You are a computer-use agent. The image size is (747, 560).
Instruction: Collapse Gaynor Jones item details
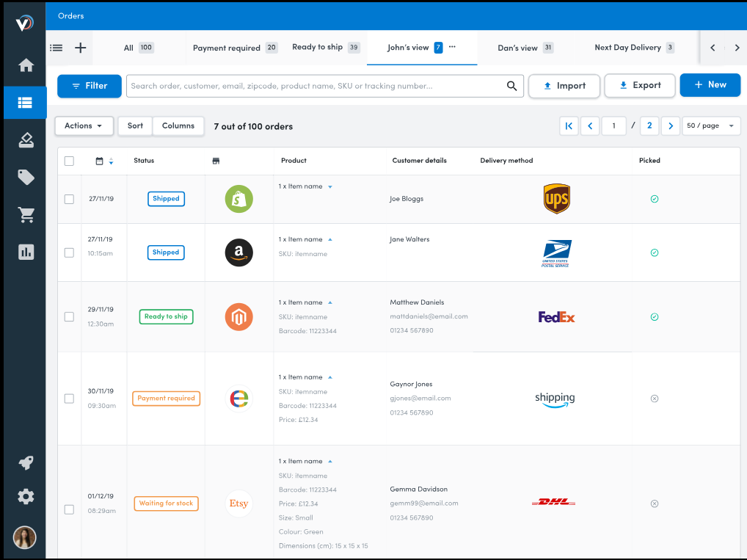coord(330,377)
